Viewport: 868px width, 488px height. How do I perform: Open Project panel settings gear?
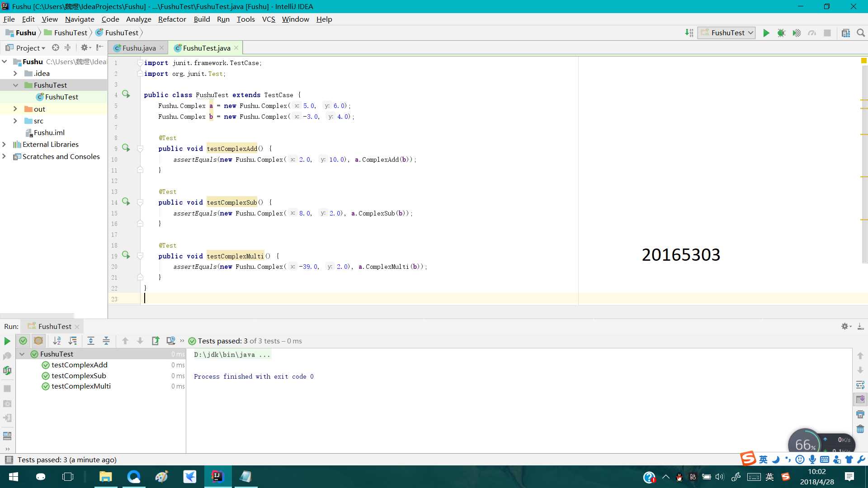coord(85,47)
